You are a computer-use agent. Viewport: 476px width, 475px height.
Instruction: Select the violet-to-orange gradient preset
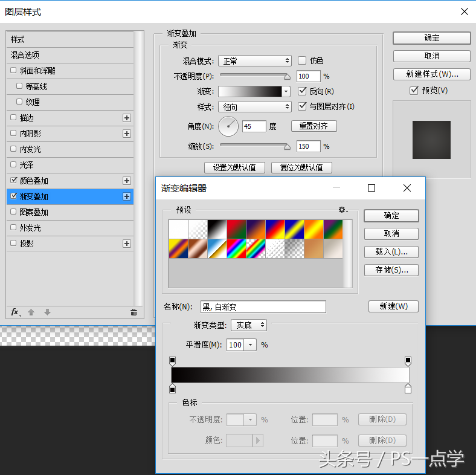[x=256, y=229]
